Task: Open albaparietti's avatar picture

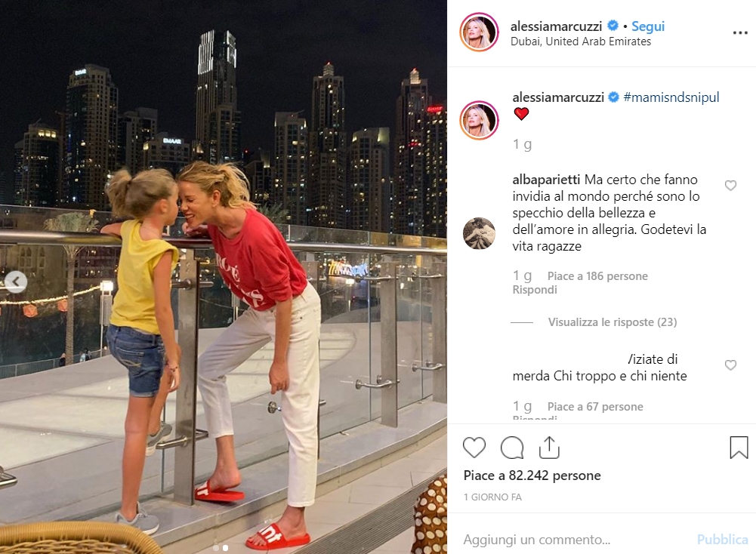Action: pyautogui.click(x=480, y=233)
